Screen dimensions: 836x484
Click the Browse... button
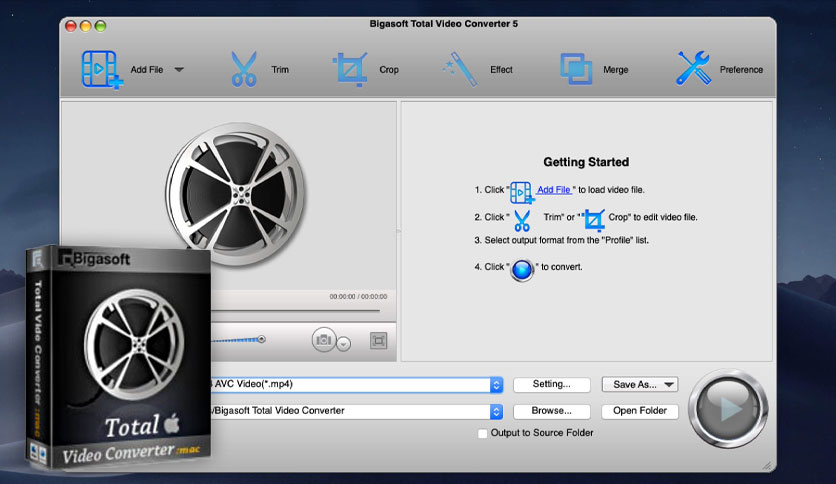click(551, 411)
